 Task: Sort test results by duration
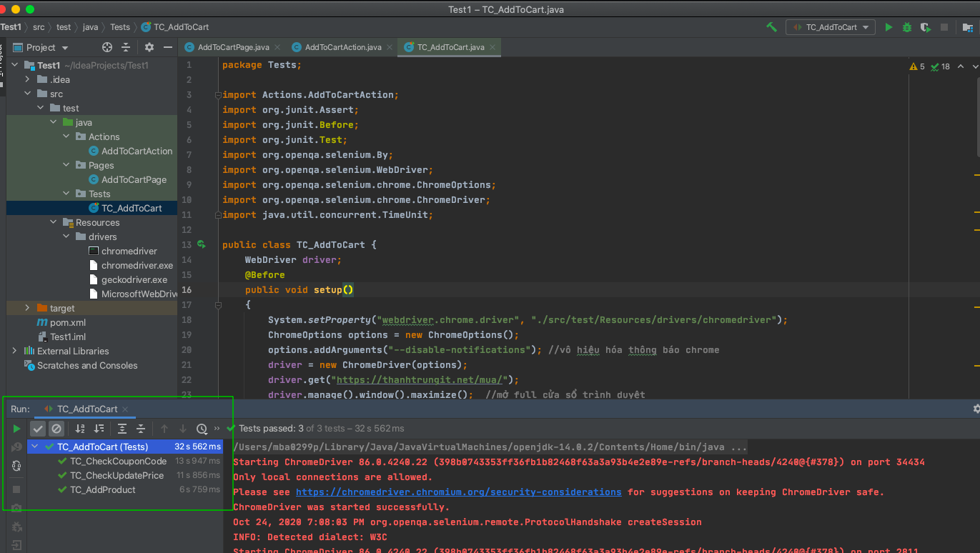click(99, 429)
